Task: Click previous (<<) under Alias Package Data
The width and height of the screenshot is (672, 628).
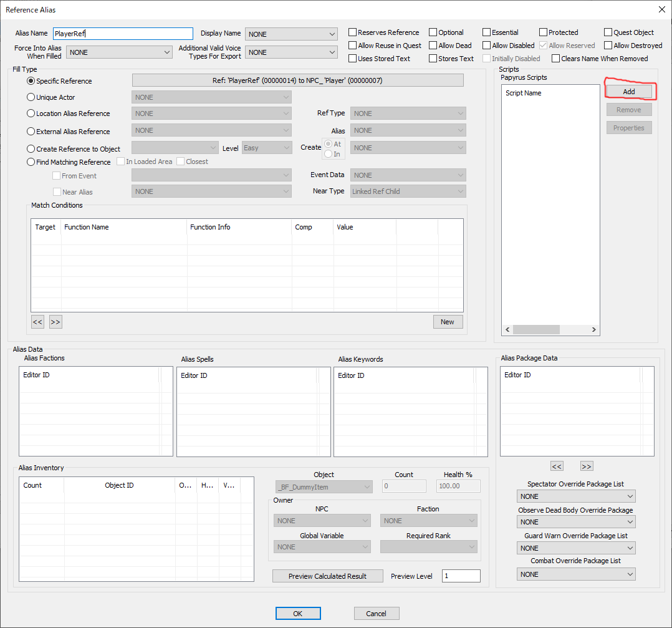Action: tap(557, 466)
